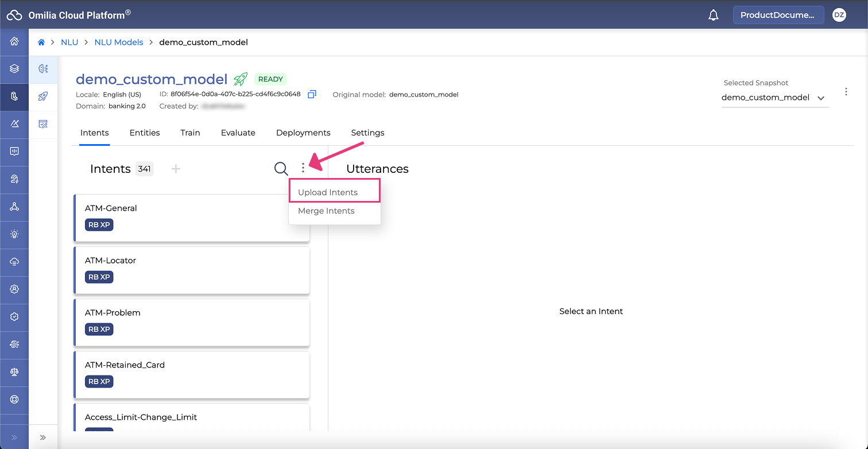868x449 pixels.
Task: Open the home icon in left sidebar
Action: click(14, 41)
